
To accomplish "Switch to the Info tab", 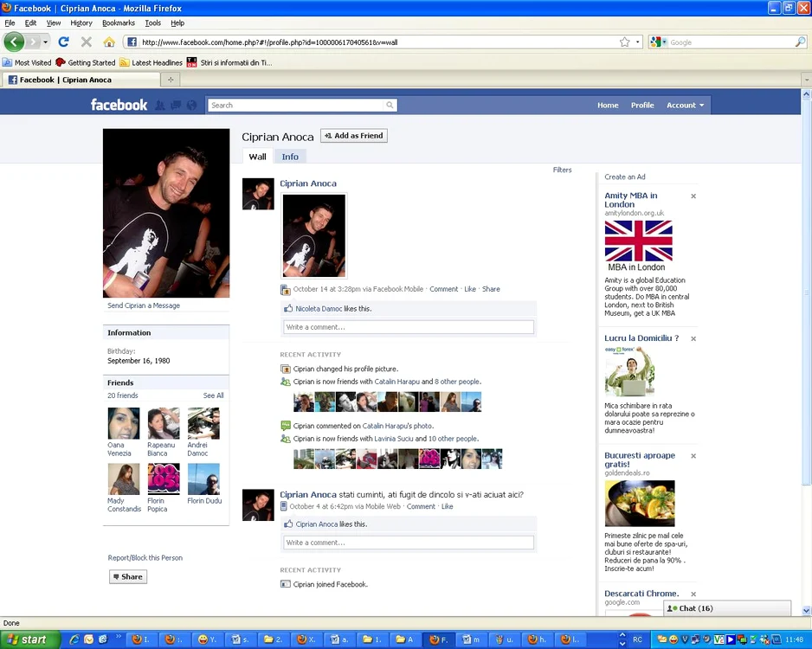I will (x=290, y=157).
